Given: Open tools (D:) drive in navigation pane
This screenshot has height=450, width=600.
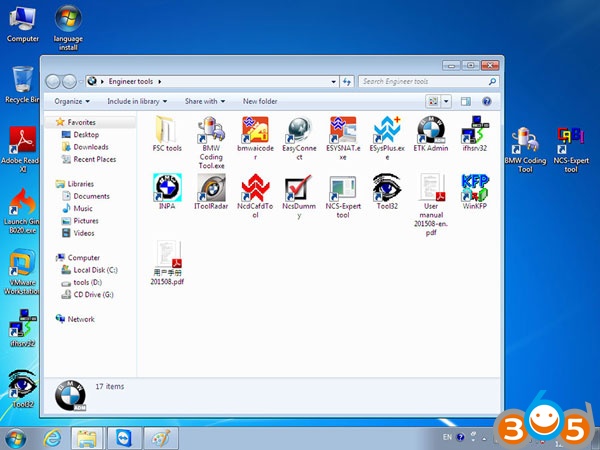Looking at the screenshot, I should coord(87,282).
